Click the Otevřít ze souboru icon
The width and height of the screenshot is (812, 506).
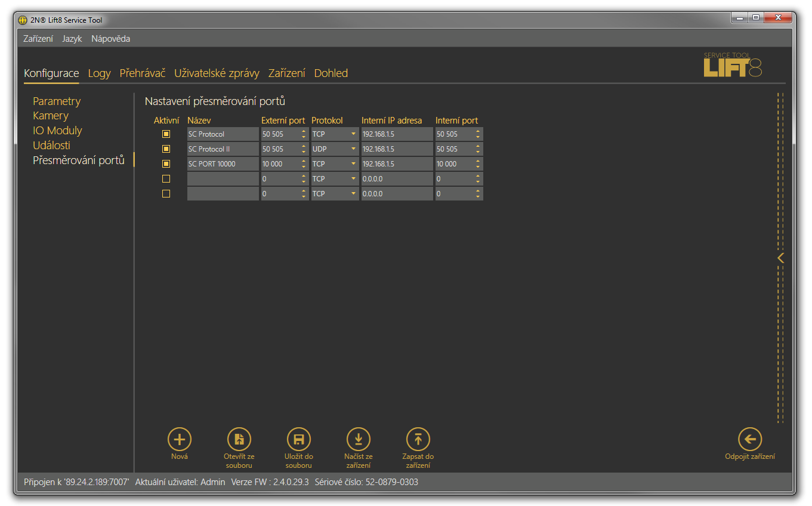click(x=239, y=439)
